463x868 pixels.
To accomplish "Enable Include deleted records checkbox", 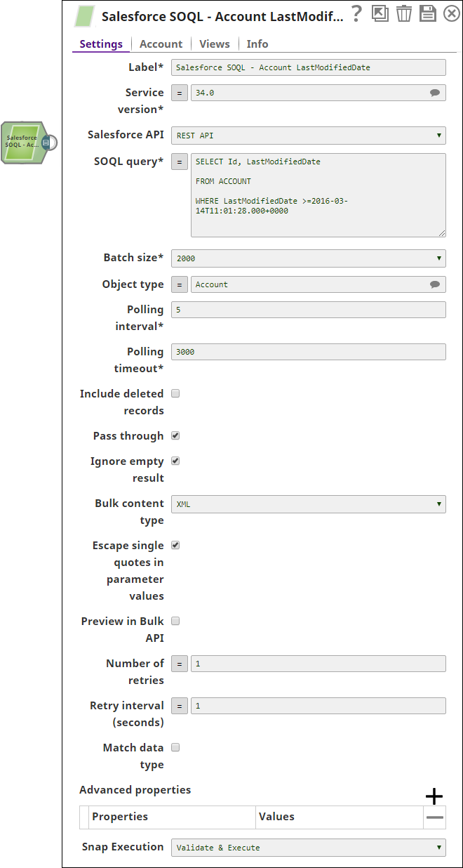I will tap(175, 393).
